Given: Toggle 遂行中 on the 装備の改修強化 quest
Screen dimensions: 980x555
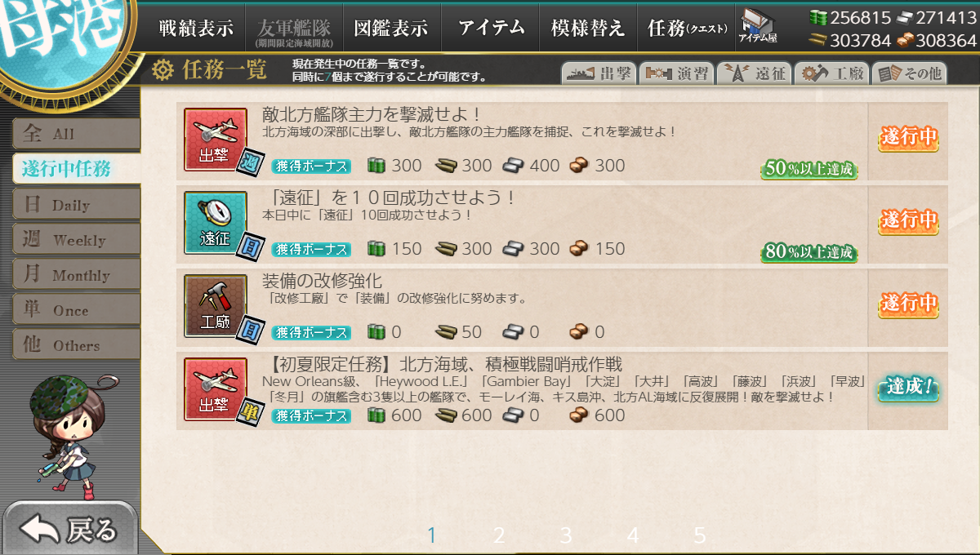Looking at the screenshot, I should click(908, 304).
